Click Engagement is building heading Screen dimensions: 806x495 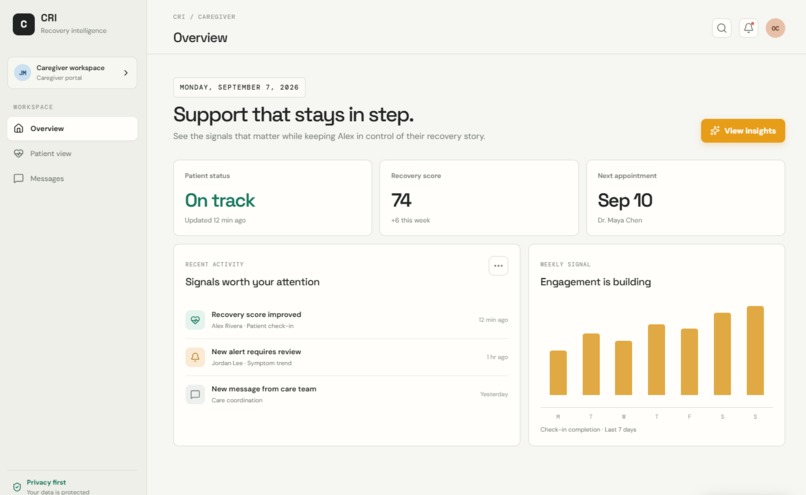(595, 282)
